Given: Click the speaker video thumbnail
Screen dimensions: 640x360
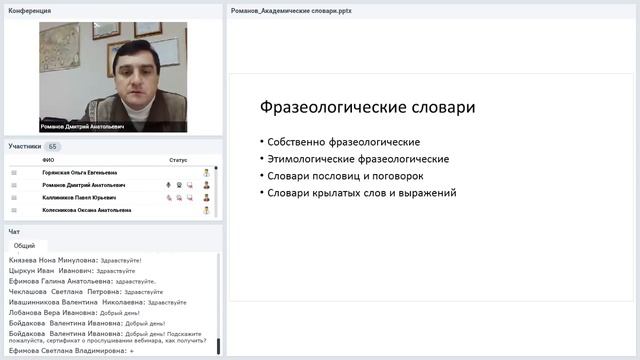Looking at the screenshot, I should [113, 77].
